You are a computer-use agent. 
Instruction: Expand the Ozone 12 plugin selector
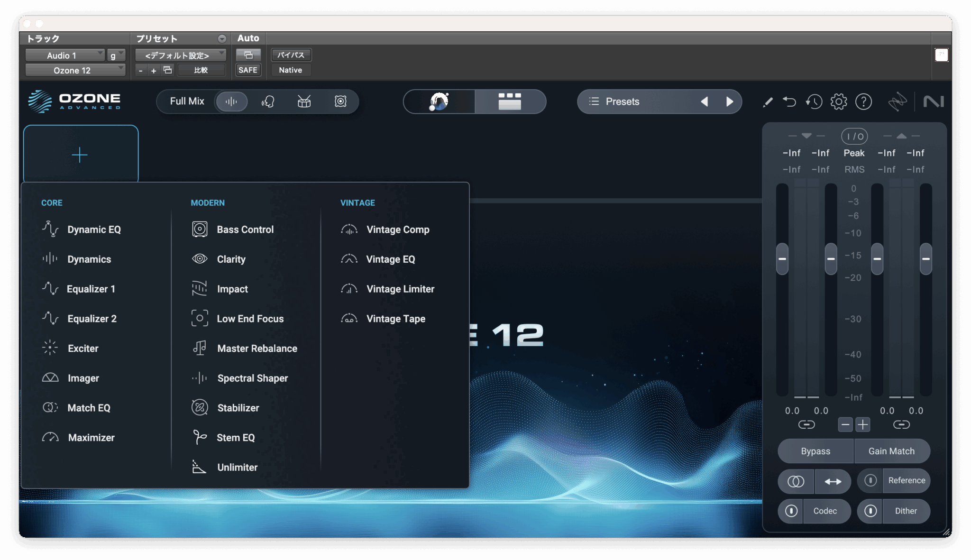pos(75,70)
